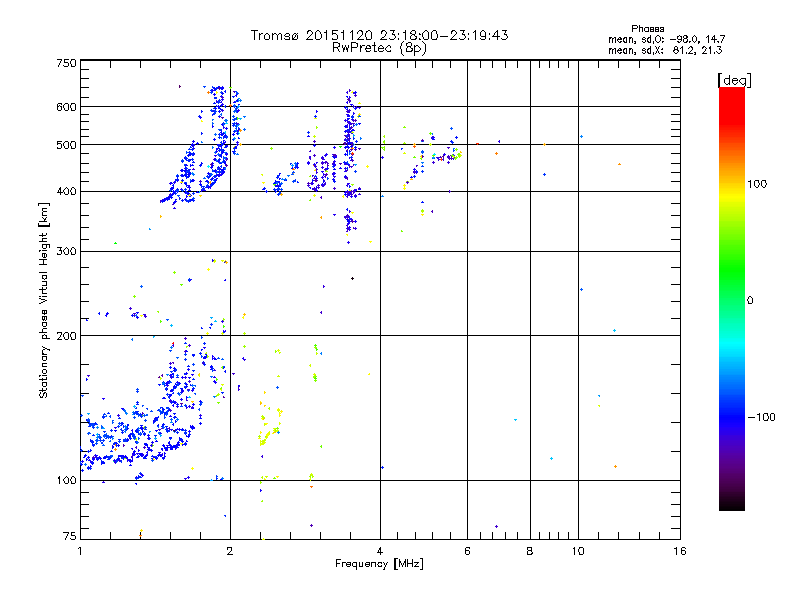Click the x-axis tick label '6'
Viewport: 800px width, 600px height.
(467, 551)
